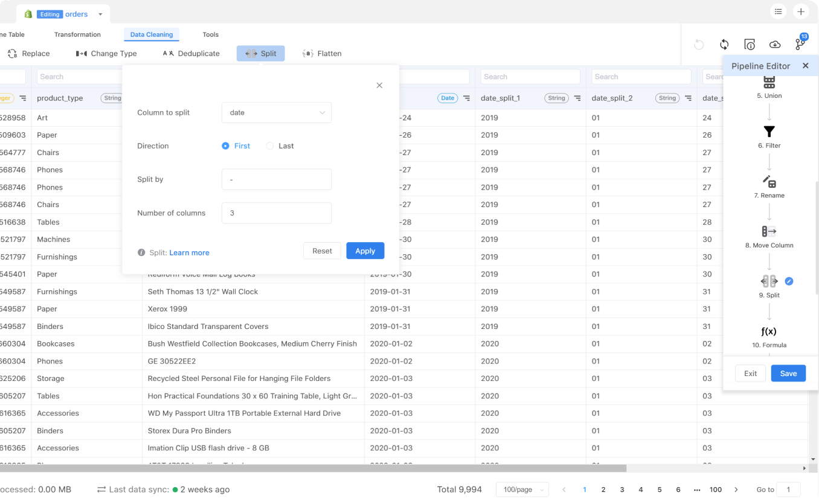The height and width of the screenshot is (504, 819).
Task: Select the Rename step in Pipeline Editor
Action: pyautogui.click(x=769, y=187)
